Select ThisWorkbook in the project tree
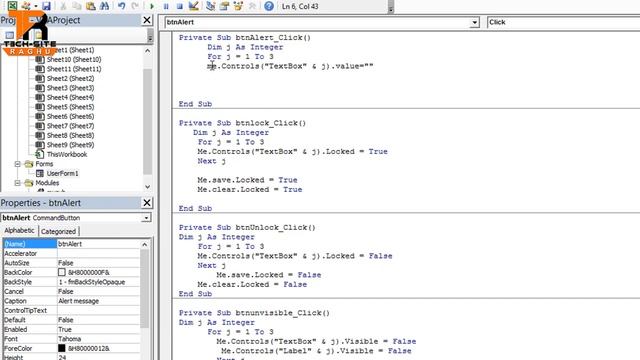Screen dimensions: 640x360 tap(67, 154)
